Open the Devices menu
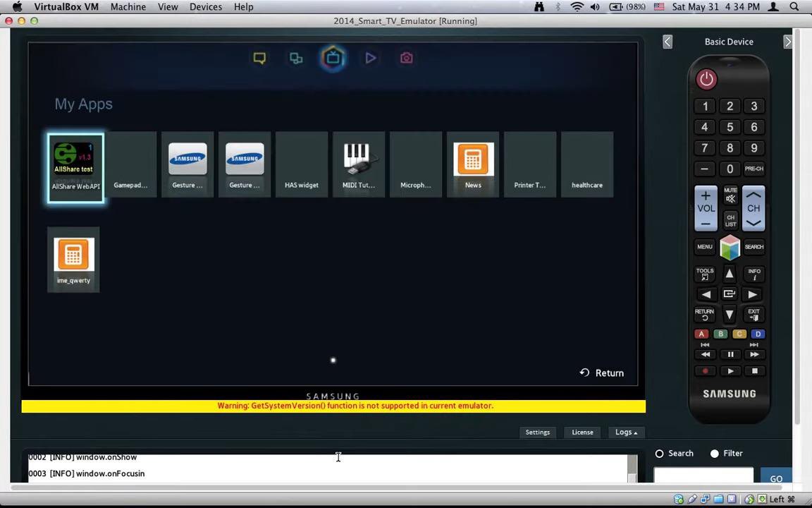The image size is (812, 508). click(205, 6)
